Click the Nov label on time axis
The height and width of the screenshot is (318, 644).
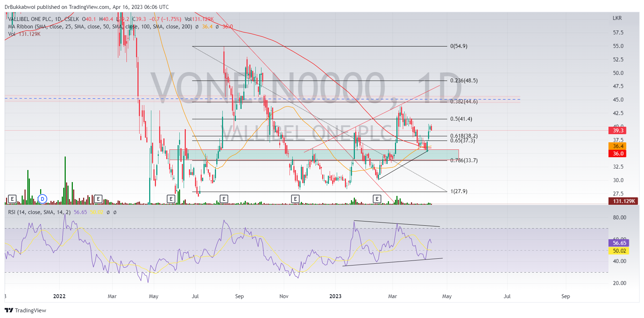coord(284,296)
